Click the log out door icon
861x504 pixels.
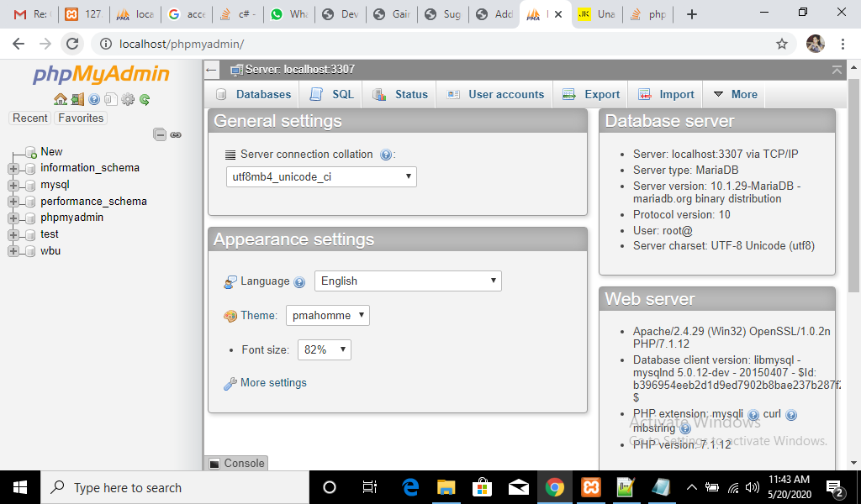[77, 99]
